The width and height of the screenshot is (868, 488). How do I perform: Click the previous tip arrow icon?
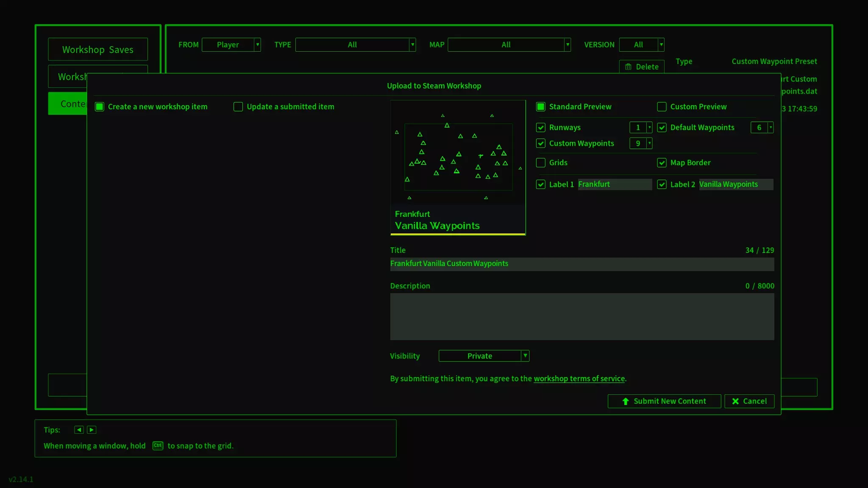(79, 430)
